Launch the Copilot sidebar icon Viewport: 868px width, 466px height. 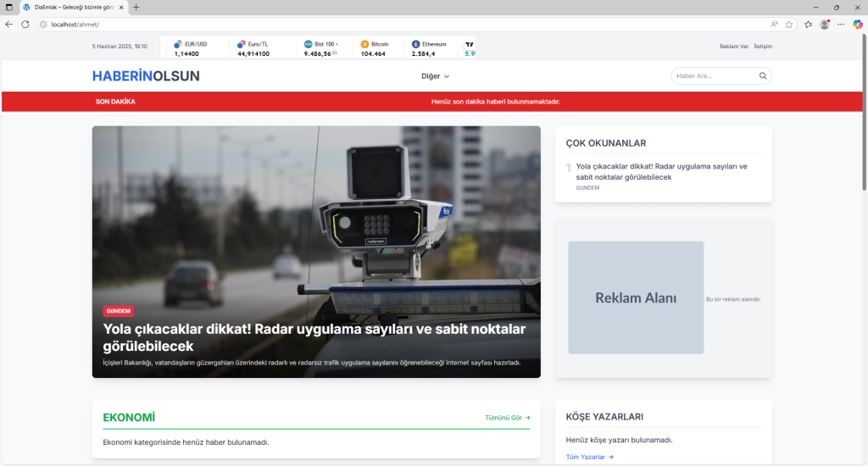pyautogui.click(x=858, y=25)
